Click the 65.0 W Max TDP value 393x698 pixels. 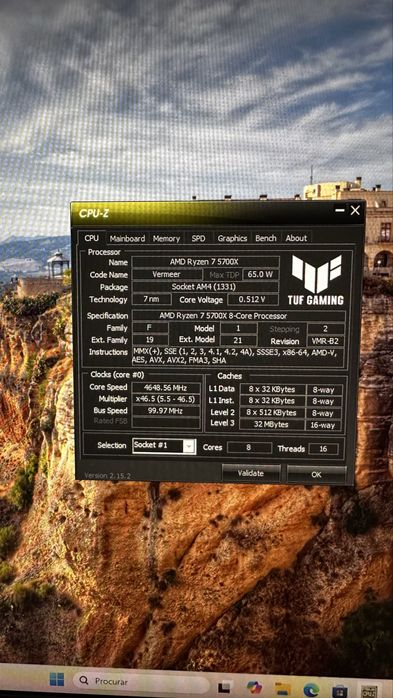click(261, 275)
